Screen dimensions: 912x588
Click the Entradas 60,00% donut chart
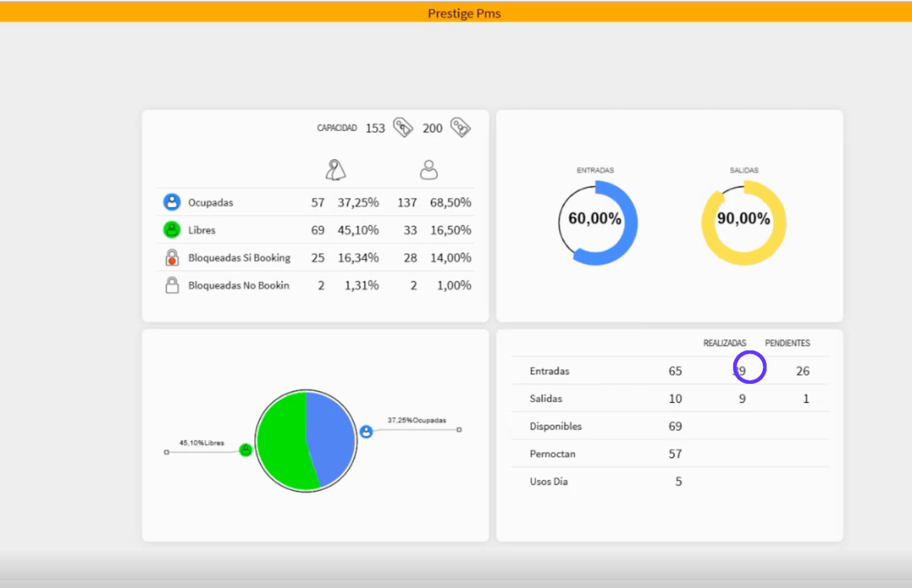point(597,223)
